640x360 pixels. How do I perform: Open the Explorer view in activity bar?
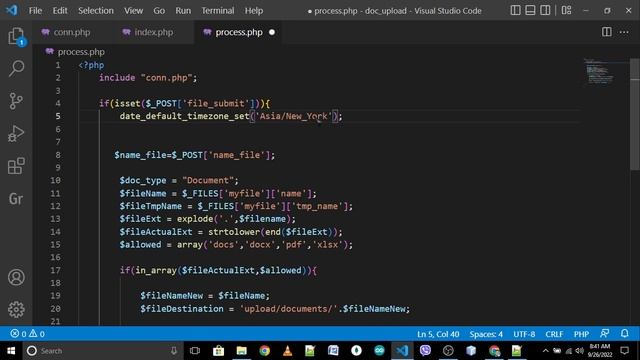[x=16, y=36]
